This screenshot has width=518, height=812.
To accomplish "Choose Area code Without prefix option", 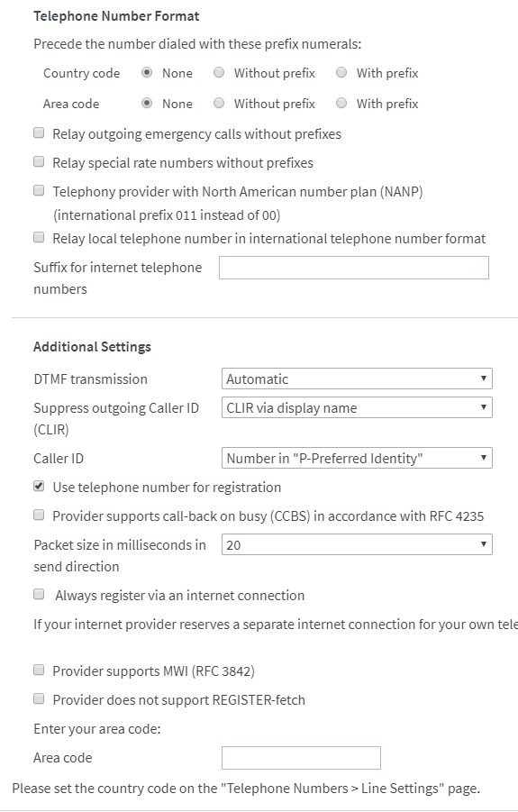I will (219, 103).
